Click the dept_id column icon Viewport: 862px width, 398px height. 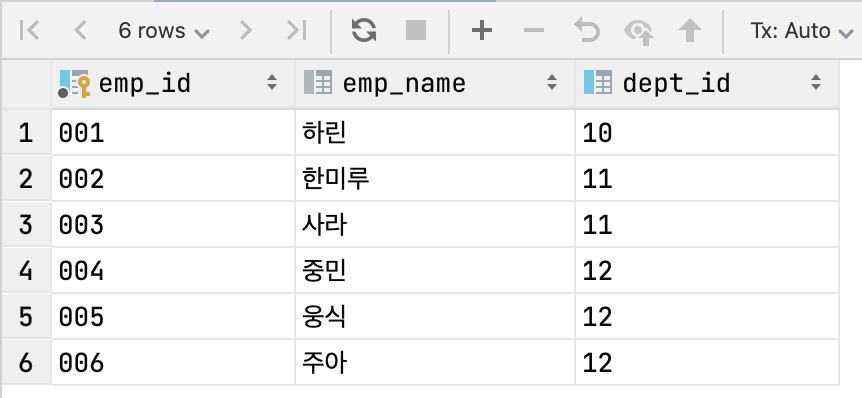598,83
